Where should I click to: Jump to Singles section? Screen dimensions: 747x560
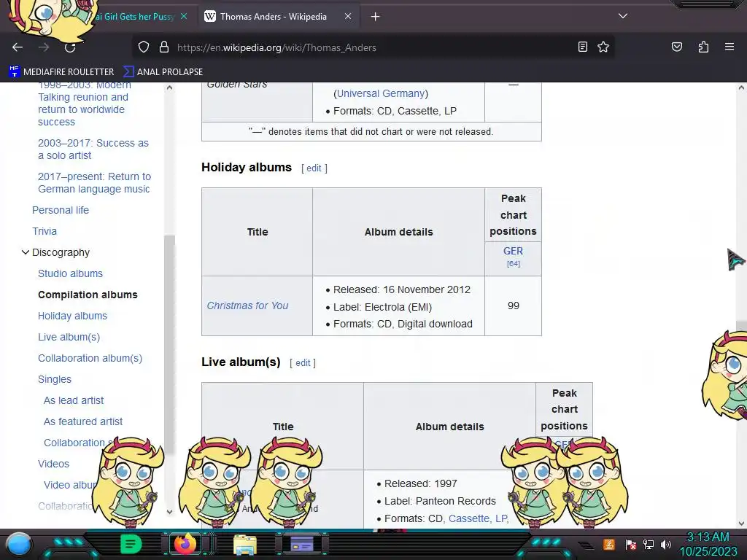pos(54,379)
